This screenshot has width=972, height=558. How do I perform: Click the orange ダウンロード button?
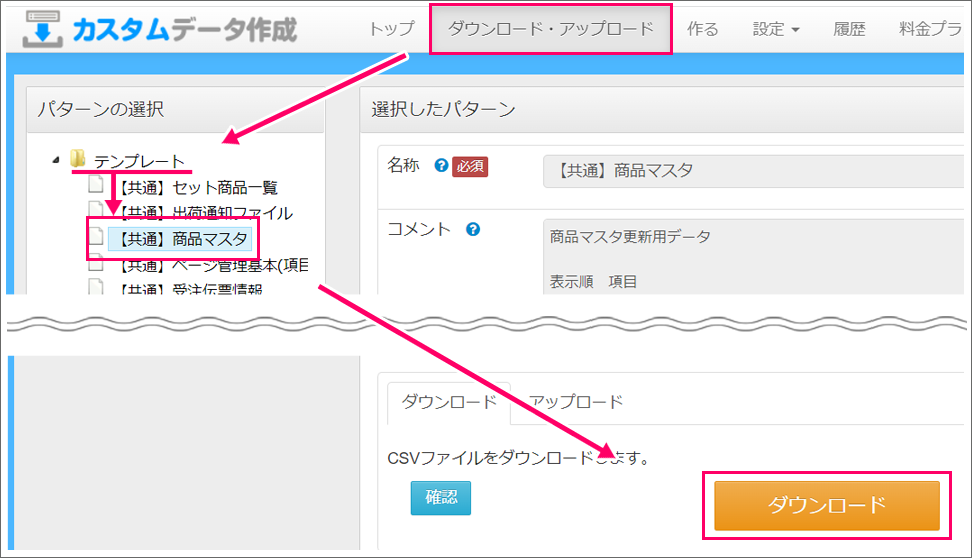point(827,505)
